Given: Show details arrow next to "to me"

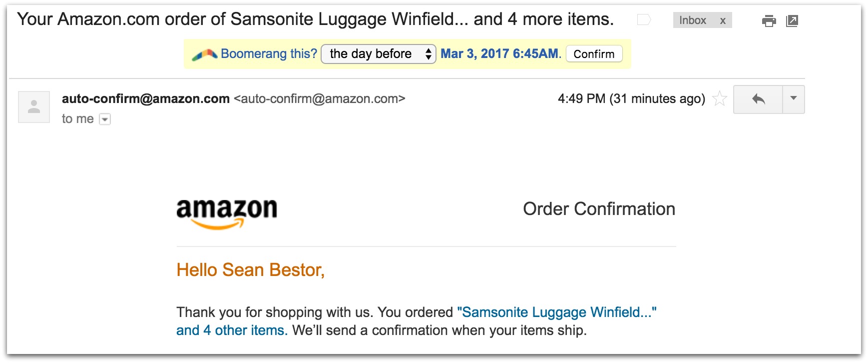Looking at the screenshot, I should [x=105, y=119].
